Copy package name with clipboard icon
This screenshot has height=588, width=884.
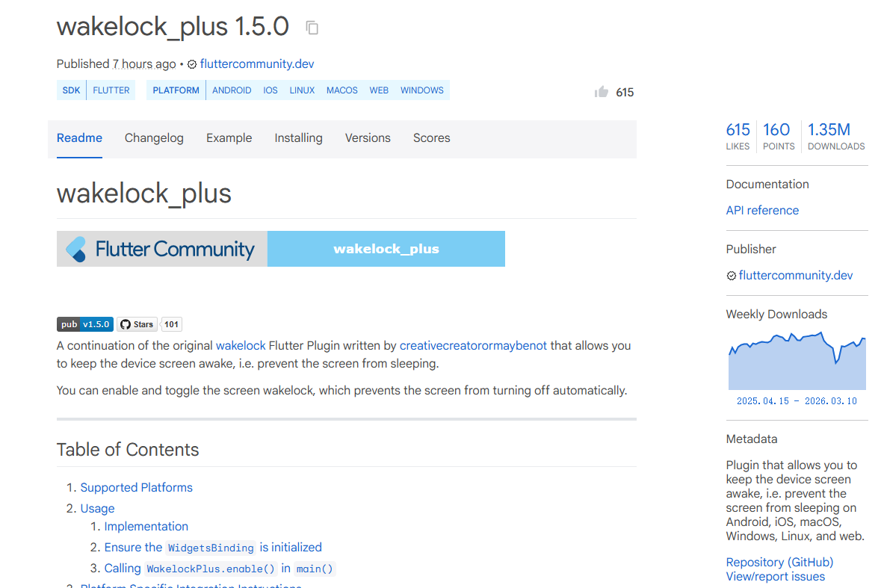point(312,28)
